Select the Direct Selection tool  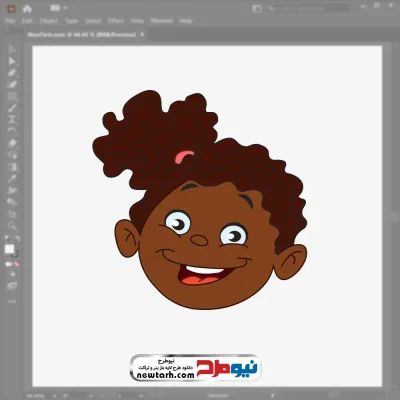12,61
